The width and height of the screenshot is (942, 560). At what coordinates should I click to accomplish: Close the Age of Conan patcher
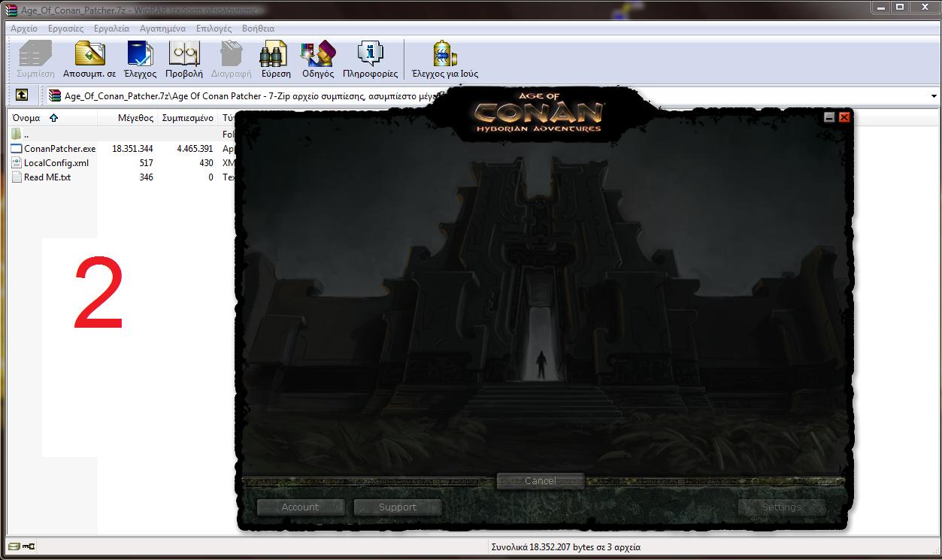[844, 117]
